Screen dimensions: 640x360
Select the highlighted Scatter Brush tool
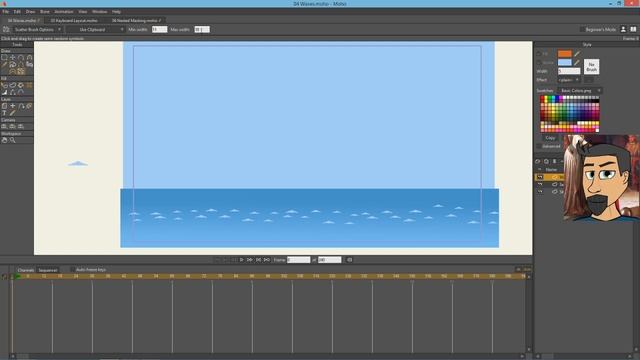coord(21,71)
